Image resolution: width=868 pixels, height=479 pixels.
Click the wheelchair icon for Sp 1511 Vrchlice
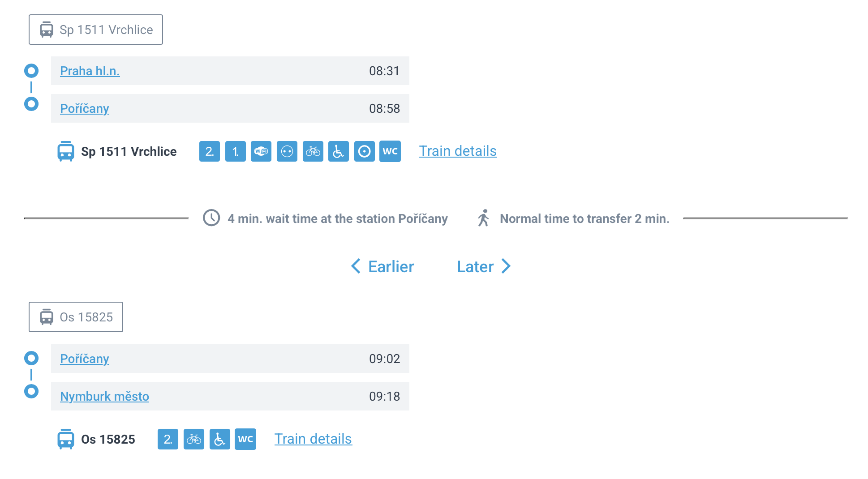339,151
